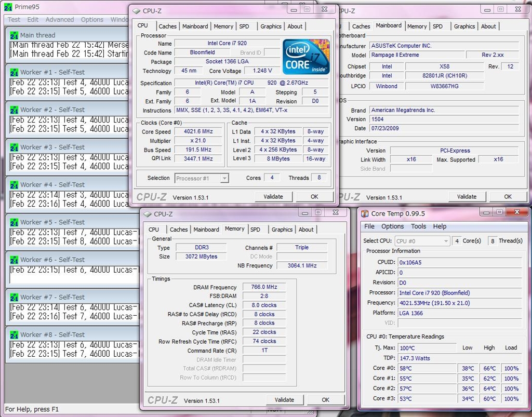
Task: Click Validate in CPU-Z CPU window
Action: [273, 197]
